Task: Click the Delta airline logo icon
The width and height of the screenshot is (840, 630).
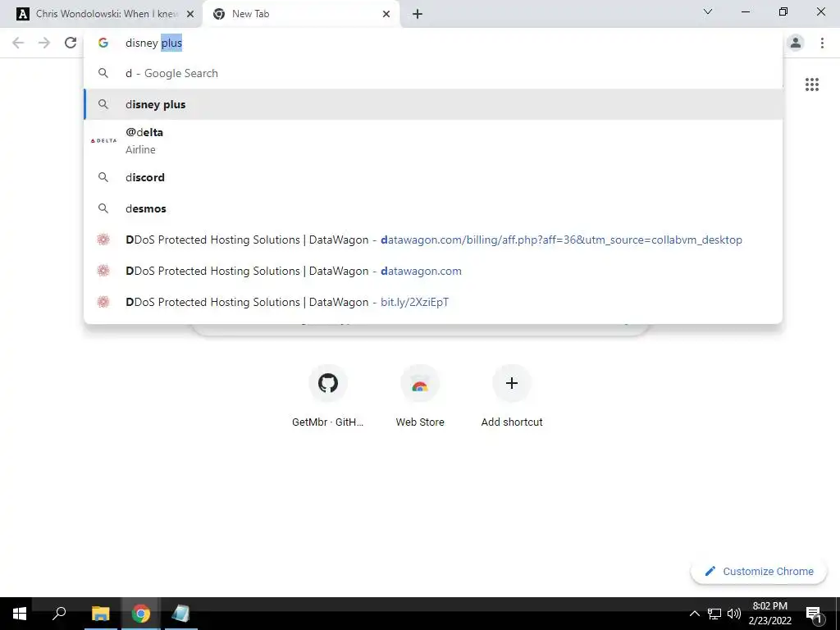Action: [x=103, y=141]
